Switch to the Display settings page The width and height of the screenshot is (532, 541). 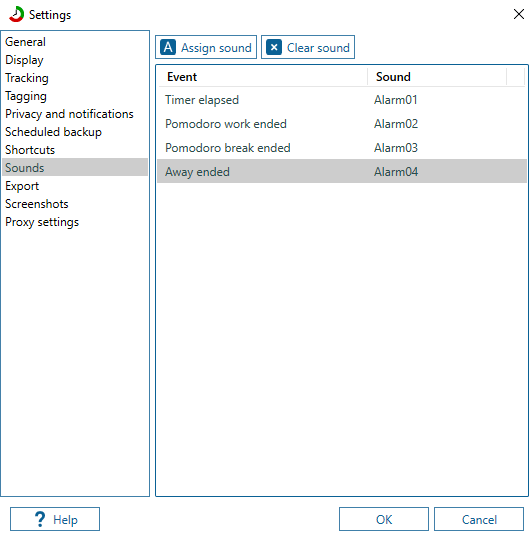24,60
